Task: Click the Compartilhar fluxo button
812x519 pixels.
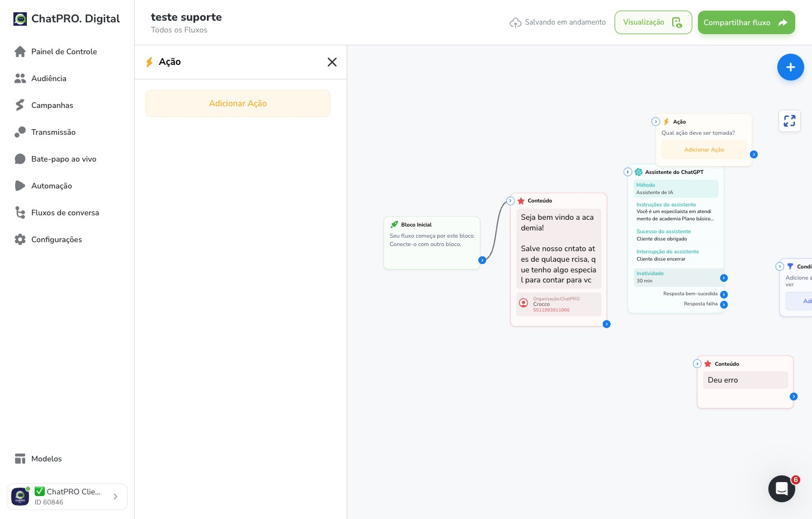Action: point(746,22)
